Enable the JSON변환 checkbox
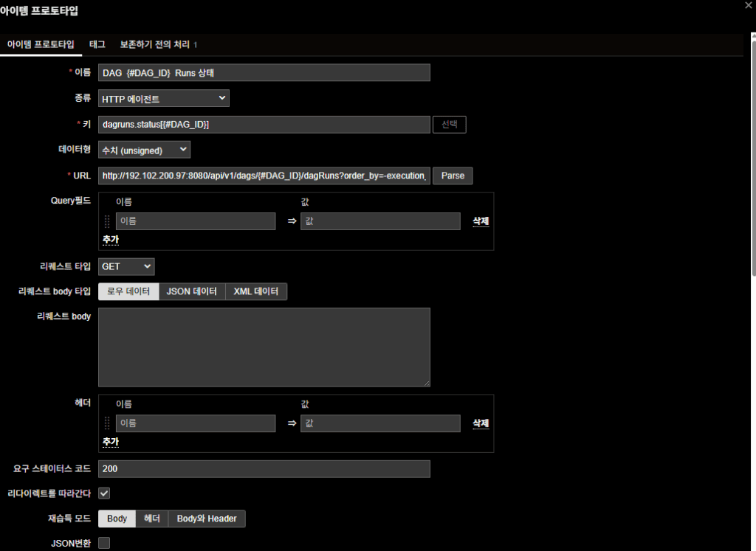The height and width of the screenshot is (551, 756). click(x=104, y=543)
